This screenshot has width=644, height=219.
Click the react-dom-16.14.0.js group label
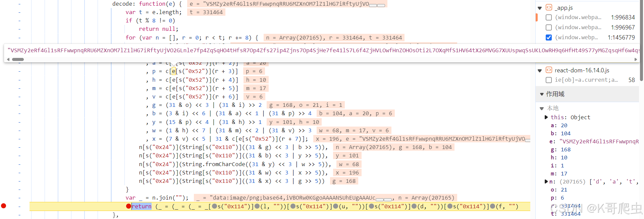(582, 70)
